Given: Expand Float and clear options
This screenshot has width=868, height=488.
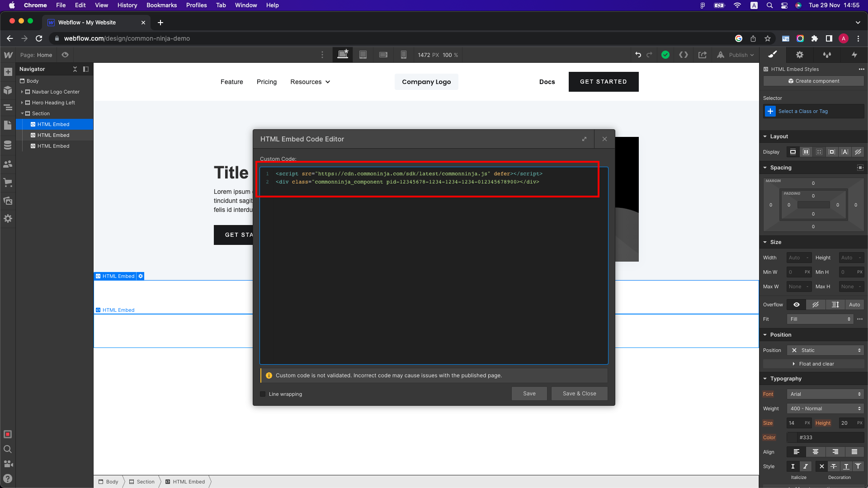Looking at the screenshot, I should coord(814,364).
